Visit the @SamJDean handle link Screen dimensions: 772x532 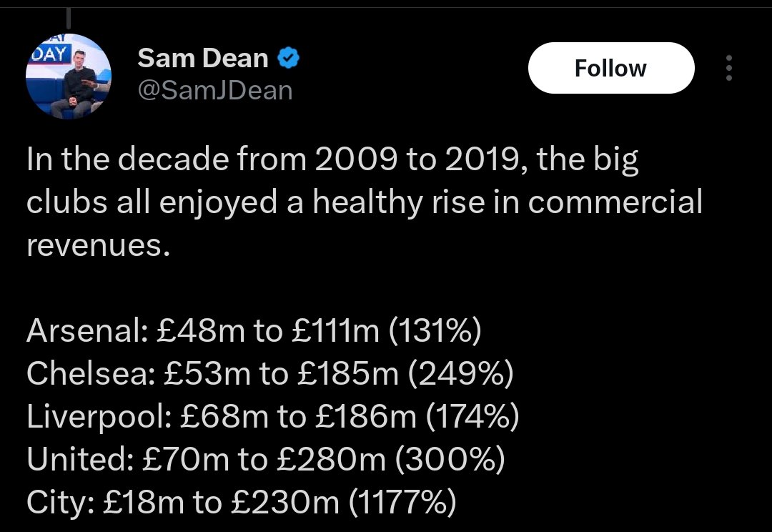[215, 91]
